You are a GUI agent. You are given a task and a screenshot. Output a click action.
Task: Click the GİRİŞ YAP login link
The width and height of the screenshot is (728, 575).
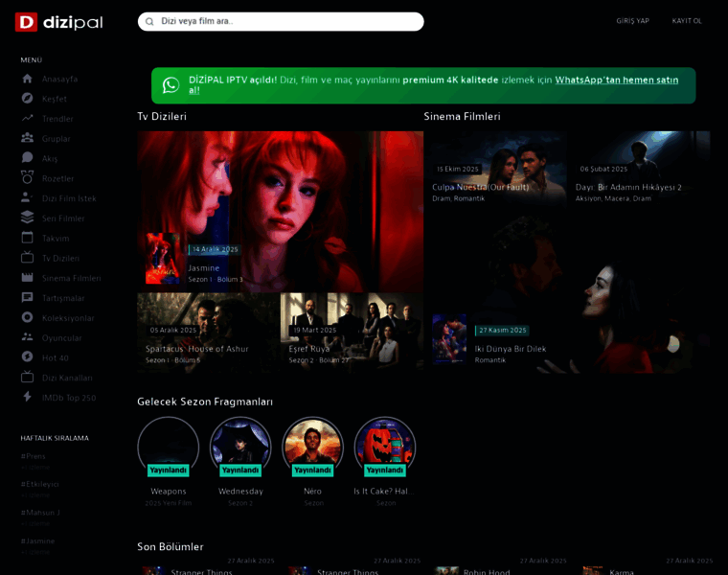coord(632,21)
